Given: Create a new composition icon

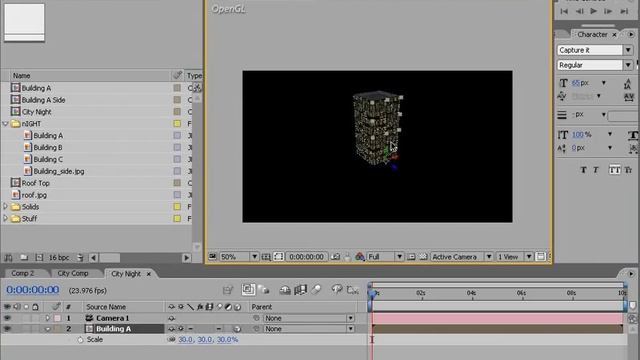Looking at the screenshot, I should 39,258.
